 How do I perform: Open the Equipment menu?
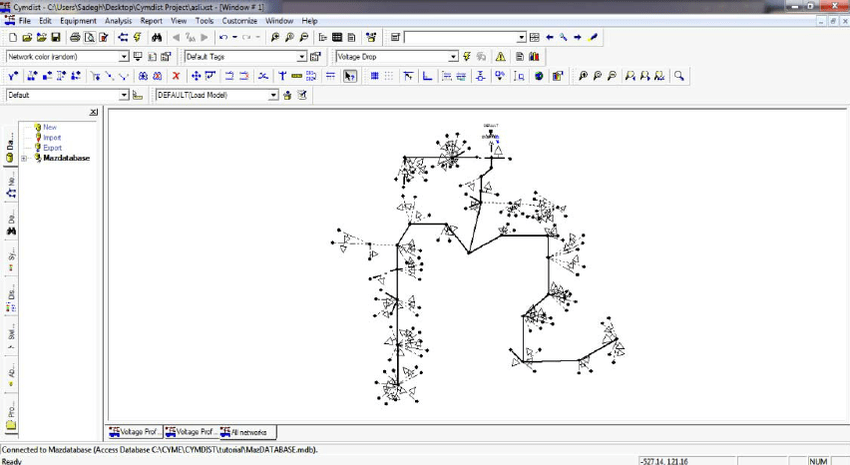tap(78, 20)
